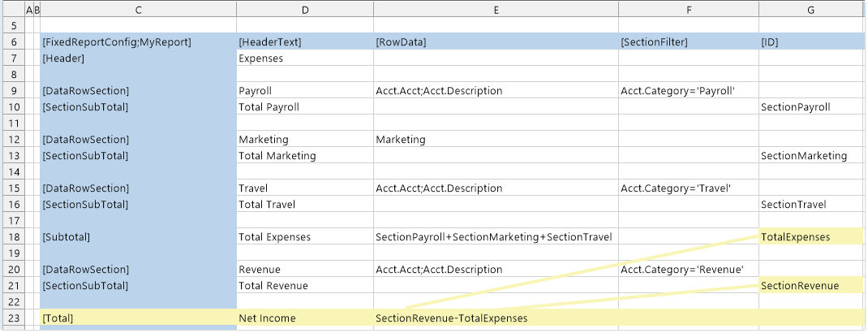Click the column G header

pyautogui.click(x=810, y=10)
